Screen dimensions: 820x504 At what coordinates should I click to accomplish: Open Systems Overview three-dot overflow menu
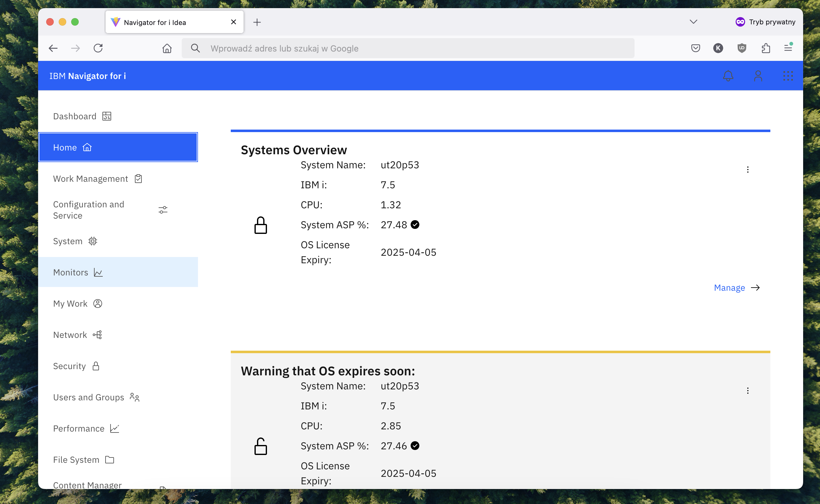(x=748, y=170)
